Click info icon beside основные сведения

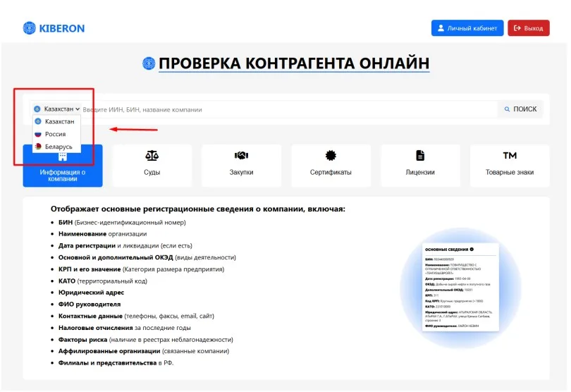click(x=472, y=249)
